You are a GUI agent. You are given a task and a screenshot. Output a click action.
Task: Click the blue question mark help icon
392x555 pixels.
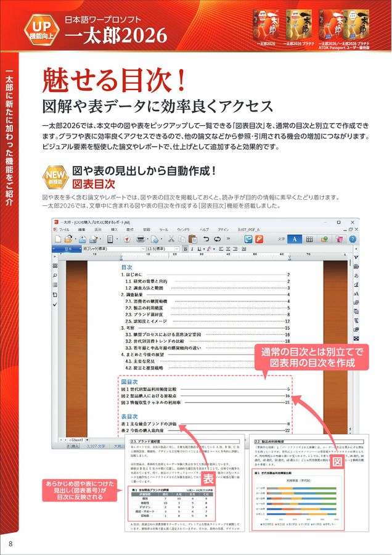(353, 239)
